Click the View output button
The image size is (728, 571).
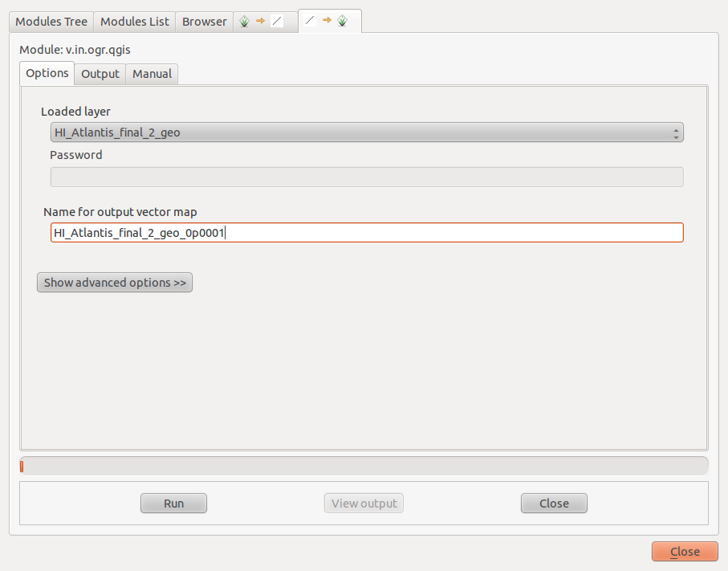pos(364,504)
